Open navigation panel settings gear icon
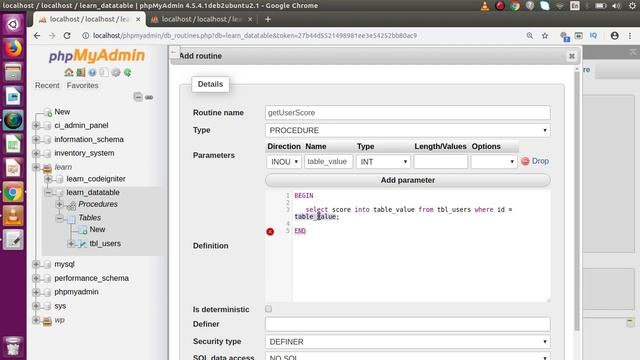Screen dimensions: 640x360 tap(116, 72)
